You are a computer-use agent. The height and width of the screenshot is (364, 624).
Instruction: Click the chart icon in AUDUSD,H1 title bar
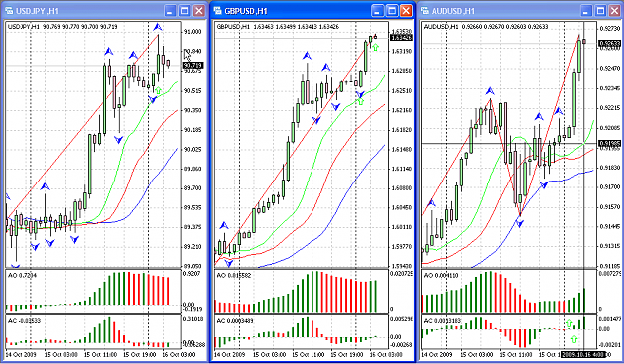(x=425, y=11)
